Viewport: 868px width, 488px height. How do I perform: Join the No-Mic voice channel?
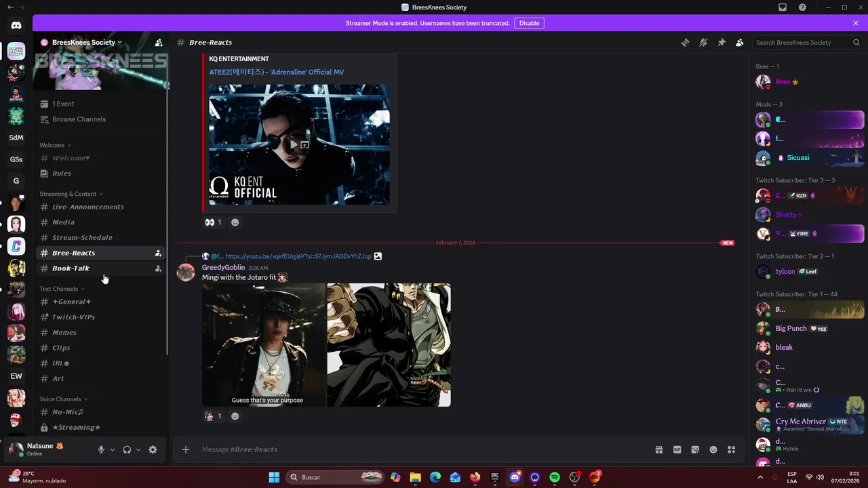coord(100,412)
